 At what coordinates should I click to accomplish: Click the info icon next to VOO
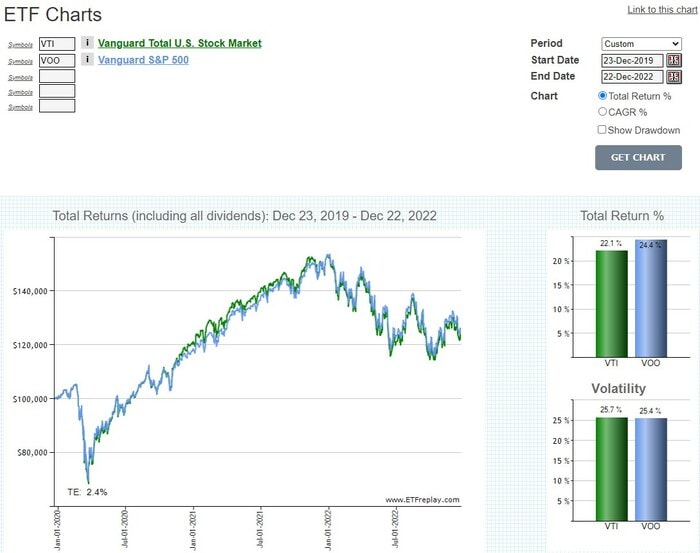coord(87,59)
